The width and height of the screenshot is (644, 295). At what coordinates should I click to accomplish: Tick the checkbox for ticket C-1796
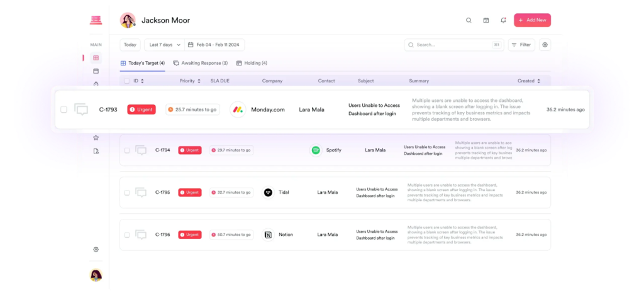pyautogui.click(x=127, y=235)
